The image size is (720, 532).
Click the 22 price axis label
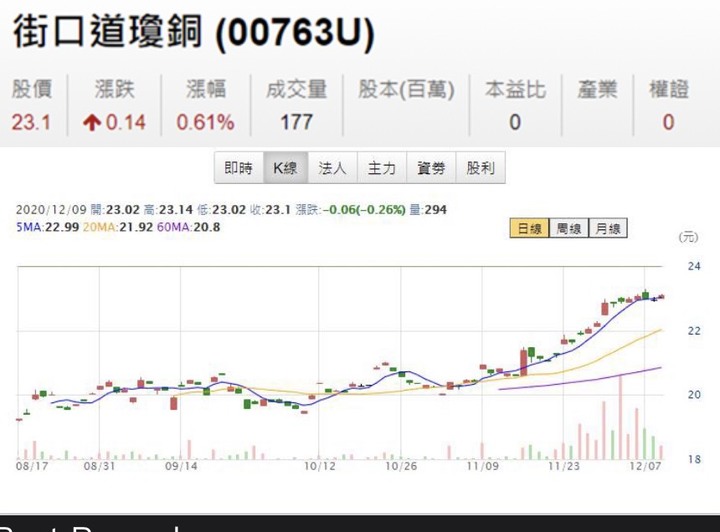pos(694,331)
